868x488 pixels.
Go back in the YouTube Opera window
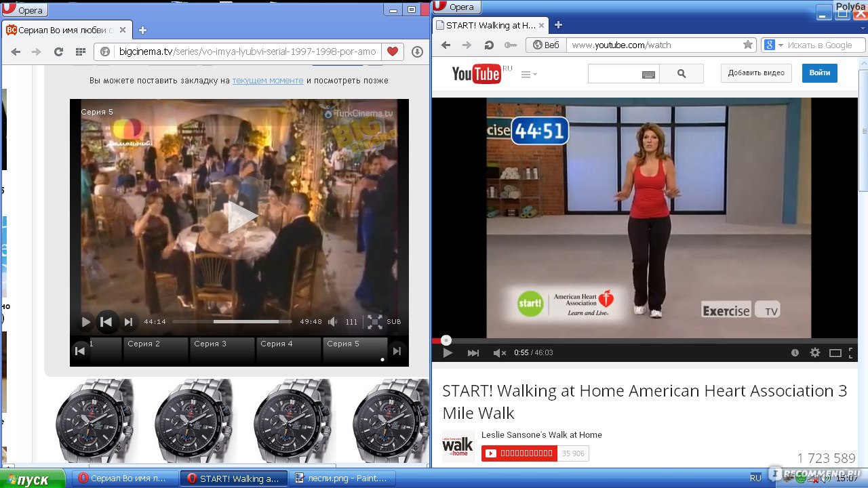tap(446, 45)
